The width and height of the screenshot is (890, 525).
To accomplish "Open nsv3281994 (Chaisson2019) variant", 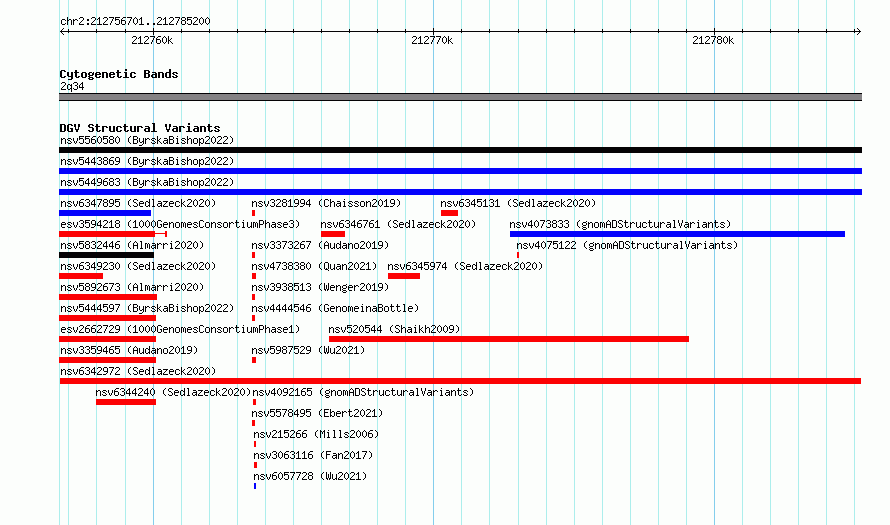I will coord(326,203).
